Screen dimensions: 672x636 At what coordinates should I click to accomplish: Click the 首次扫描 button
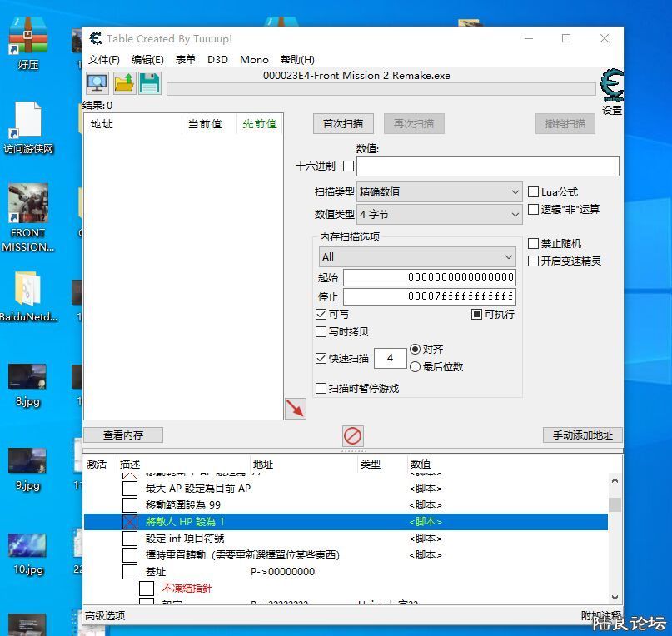pos(343,124)
